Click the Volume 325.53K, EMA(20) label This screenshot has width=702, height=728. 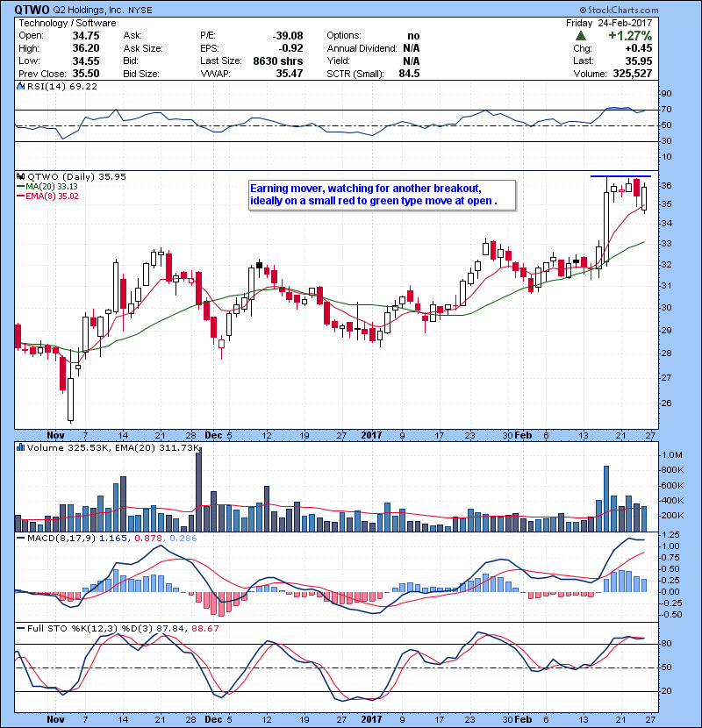pos(113,447)
